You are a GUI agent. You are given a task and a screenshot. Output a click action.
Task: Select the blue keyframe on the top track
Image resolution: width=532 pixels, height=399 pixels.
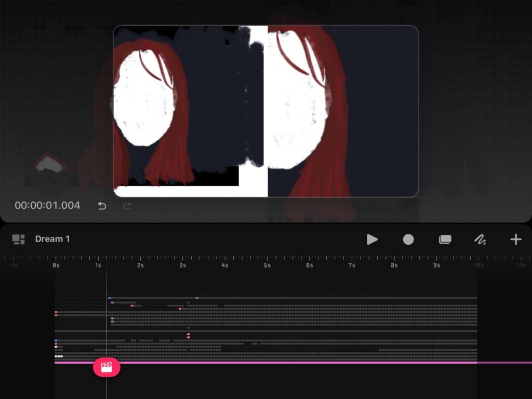click(x=109, y=298)
